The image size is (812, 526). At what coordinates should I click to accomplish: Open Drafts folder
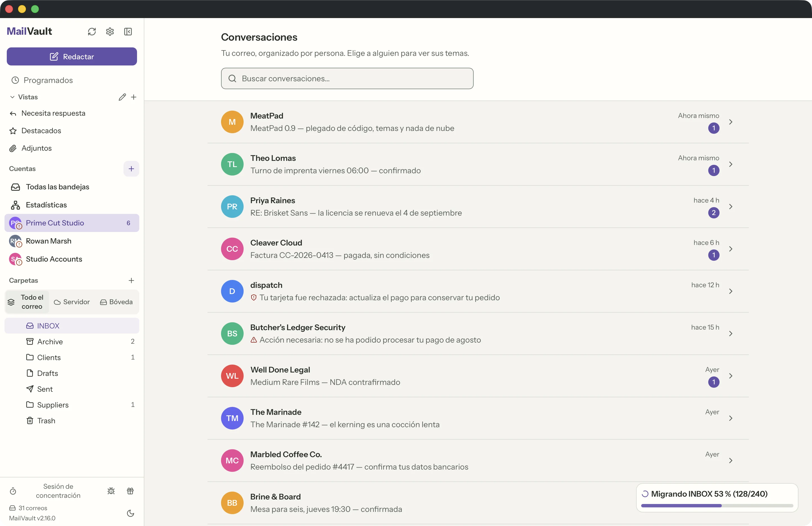point(72,373)
